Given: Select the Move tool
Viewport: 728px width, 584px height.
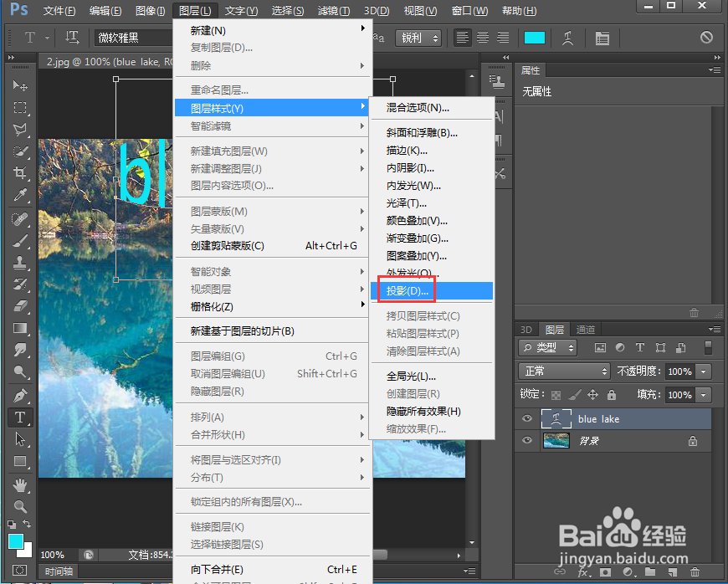Looking at the screenshot, I should pyautogui.click(x=20, y=85).
